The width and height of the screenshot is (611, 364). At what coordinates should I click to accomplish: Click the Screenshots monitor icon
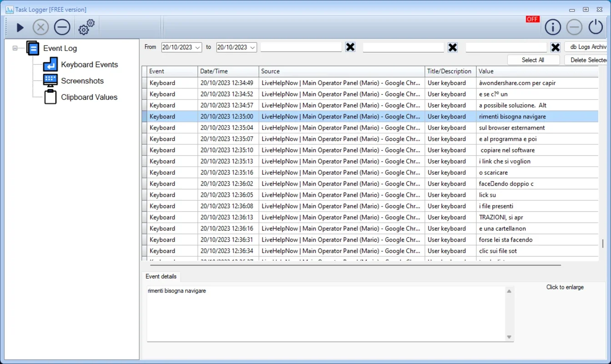coord(50,81)
